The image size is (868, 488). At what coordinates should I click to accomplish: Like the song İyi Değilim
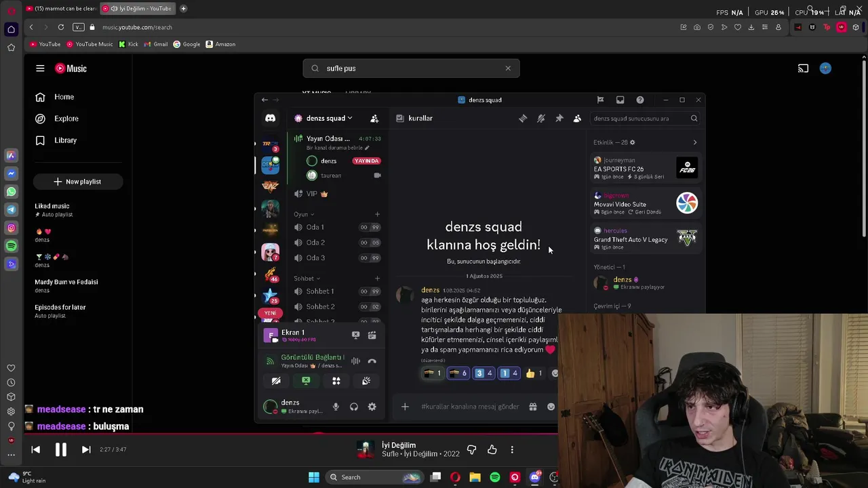pos(492,449)
